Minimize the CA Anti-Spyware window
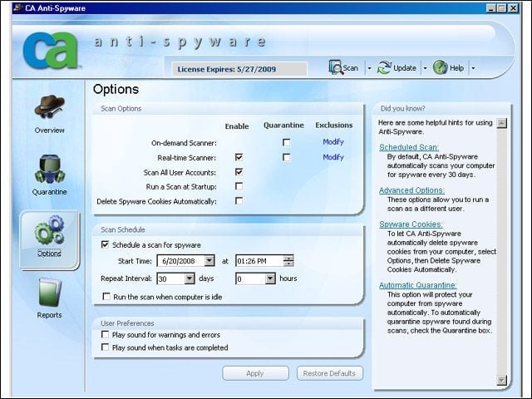This screenshot has width=532, height=399. pyautogui.click(x=490, y=7)
